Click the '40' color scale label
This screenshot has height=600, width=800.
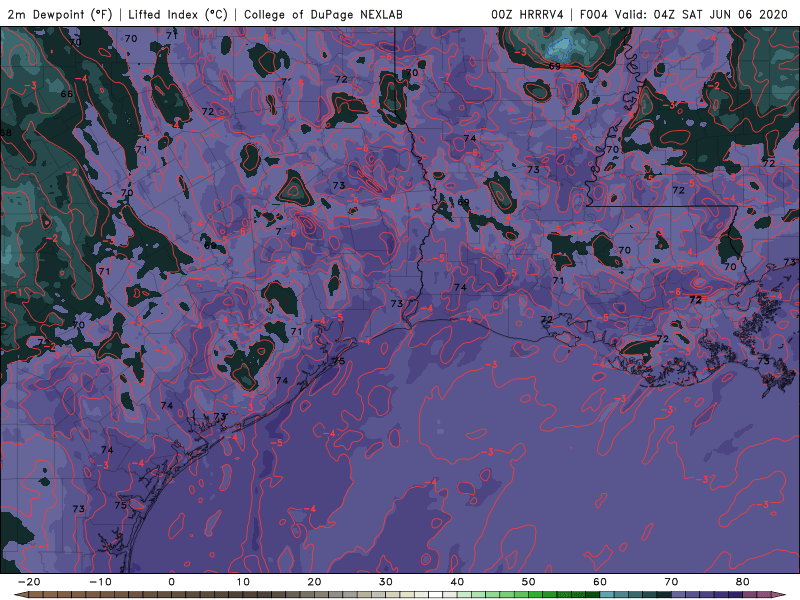click(x=457, y=582)
